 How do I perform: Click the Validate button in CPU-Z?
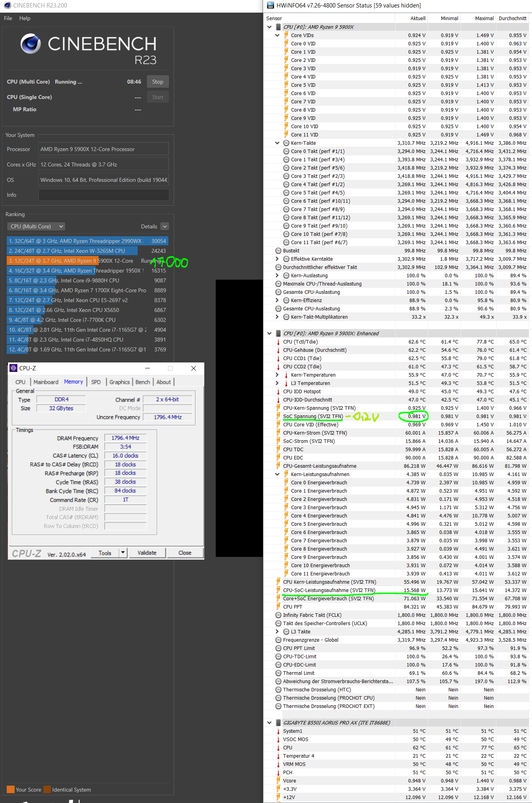point(147,553)
